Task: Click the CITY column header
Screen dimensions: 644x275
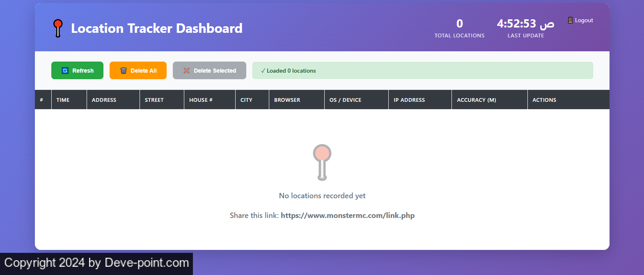Action: point(246,100)
